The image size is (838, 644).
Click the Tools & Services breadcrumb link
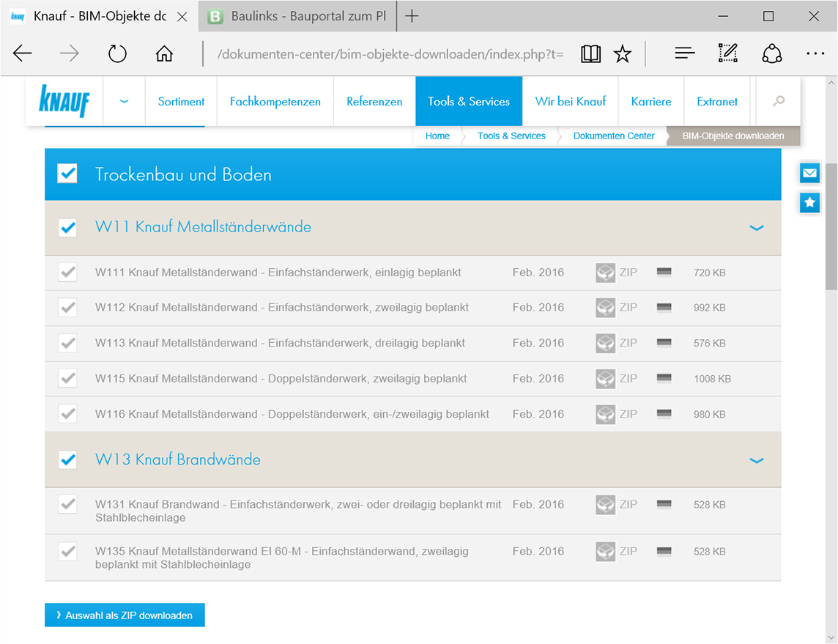[511, 136]
